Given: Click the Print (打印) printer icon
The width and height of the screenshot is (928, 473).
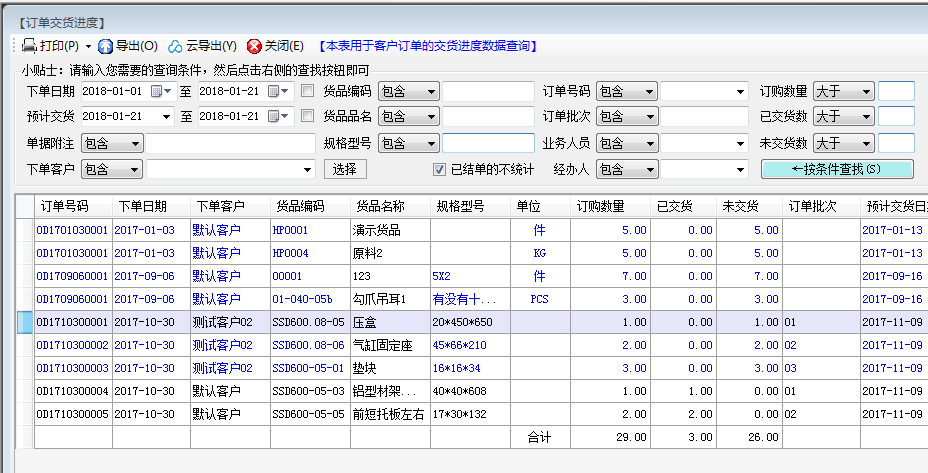Looking at the screenshot, I should [x=29, y=46].
